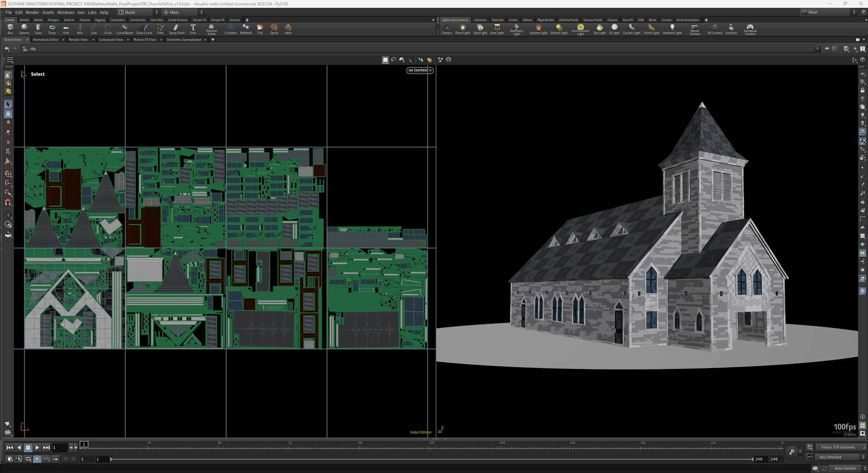
Task: Enable lasso selection mode
Action: pos(393,60)
